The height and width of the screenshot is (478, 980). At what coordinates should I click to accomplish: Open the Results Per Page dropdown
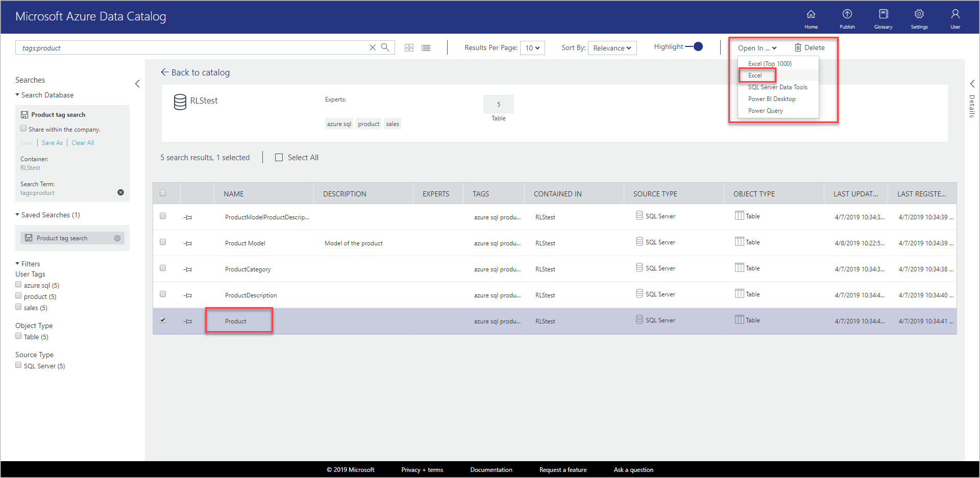point(532,47)
